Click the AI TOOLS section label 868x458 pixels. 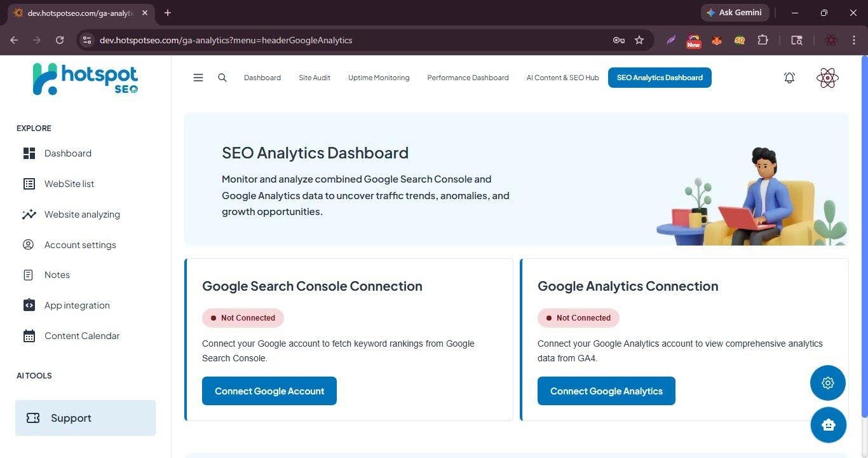pos(34,376)
